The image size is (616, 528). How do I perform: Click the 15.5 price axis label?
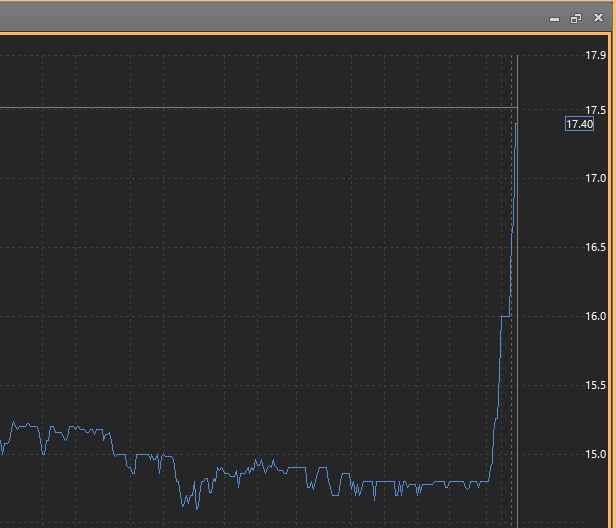[x=596, y=385]
